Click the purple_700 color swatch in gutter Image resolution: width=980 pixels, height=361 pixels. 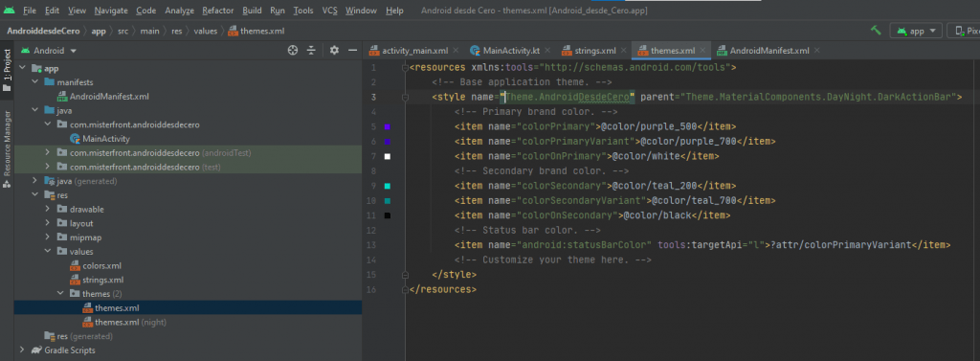[x=388, y=142]
